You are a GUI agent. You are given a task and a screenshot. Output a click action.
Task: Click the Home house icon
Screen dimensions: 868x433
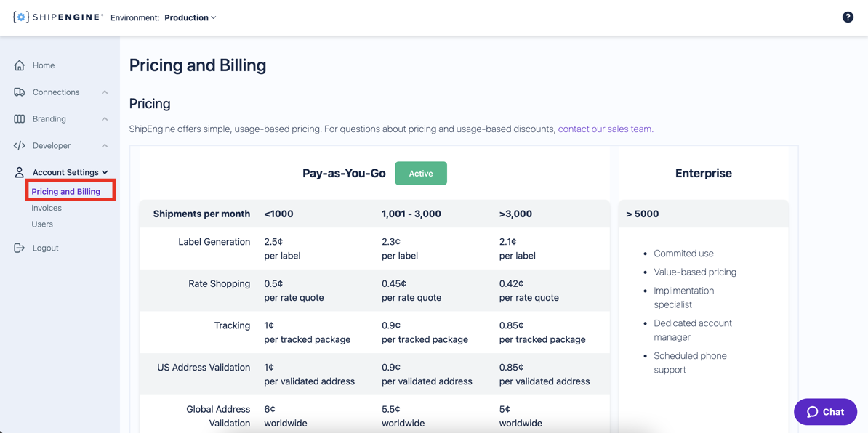(x=20, y=65)
